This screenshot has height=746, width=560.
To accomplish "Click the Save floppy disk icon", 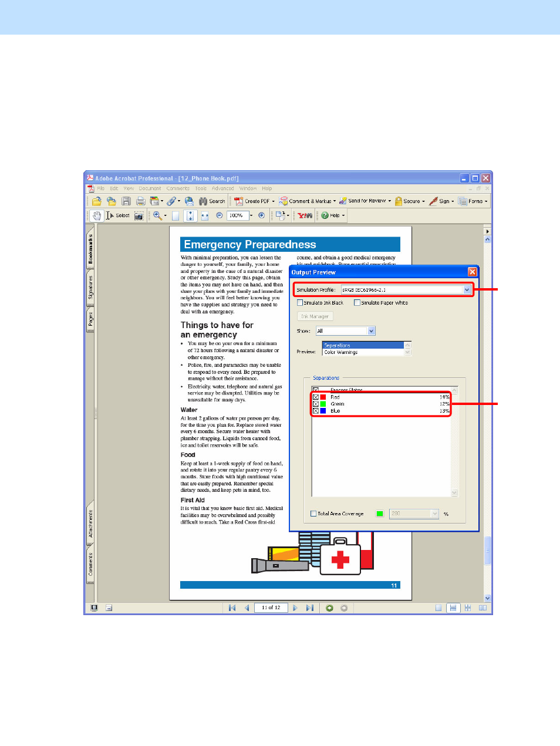I will coord(126,201).
